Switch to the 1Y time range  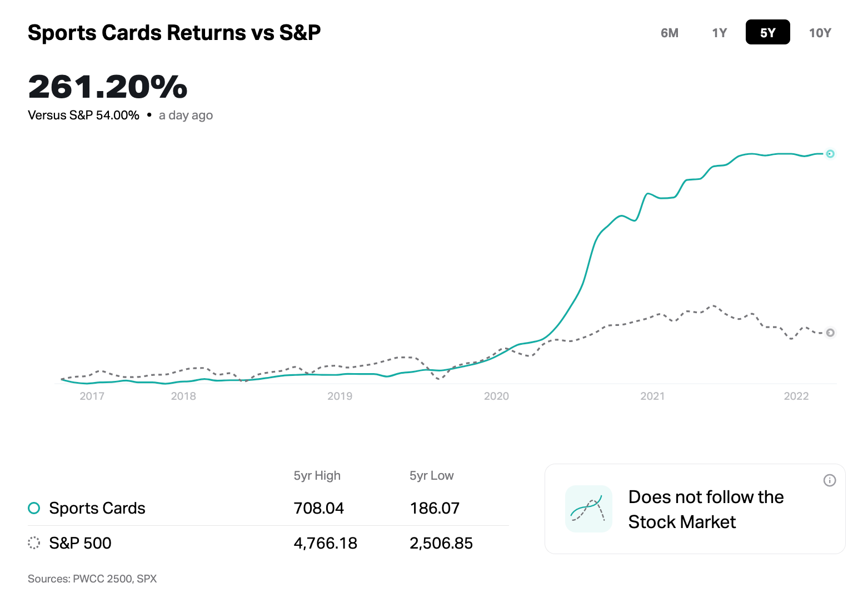[719, 32]
